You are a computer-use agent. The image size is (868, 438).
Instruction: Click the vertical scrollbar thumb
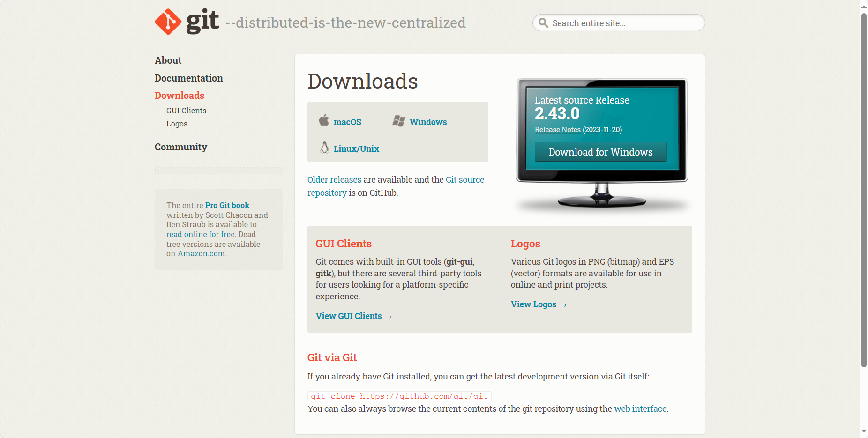click(x=864, y=190)
